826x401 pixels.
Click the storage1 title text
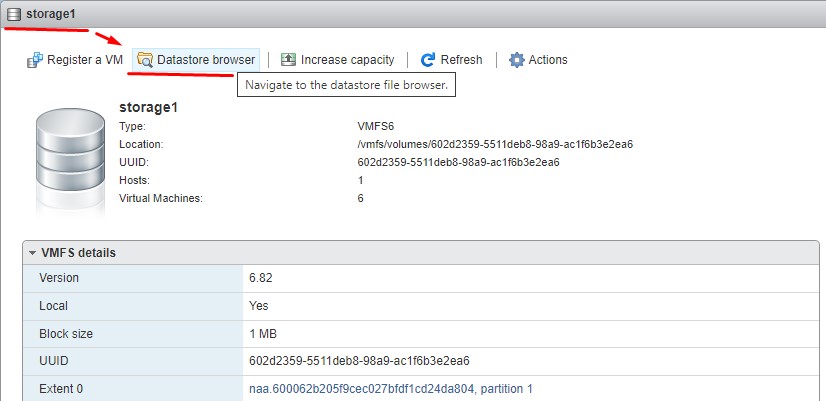tap(51, 14)
